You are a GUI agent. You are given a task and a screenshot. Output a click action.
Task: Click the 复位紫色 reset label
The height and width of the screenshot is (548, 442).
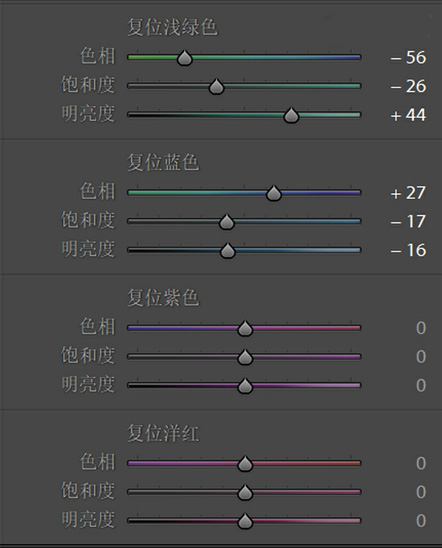pos(163,297)
